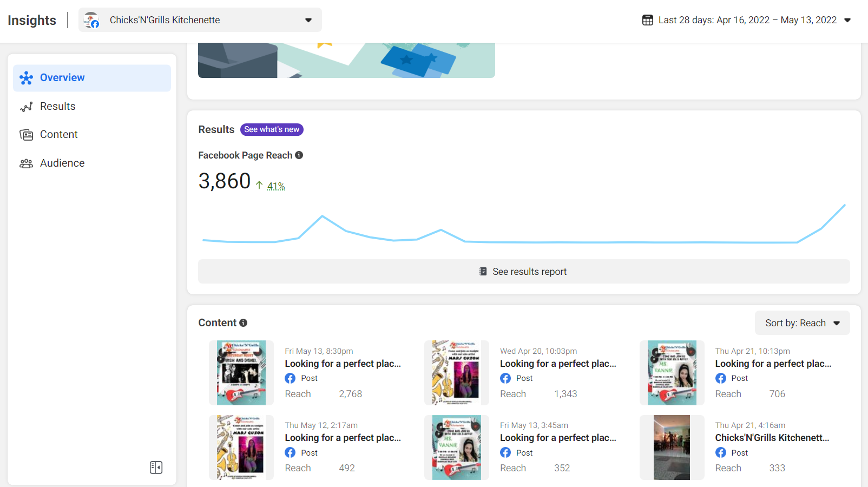This screenshot has height=487, width=868.
Task: Click the Results trend line icon
Action: [x=26, y=107]
